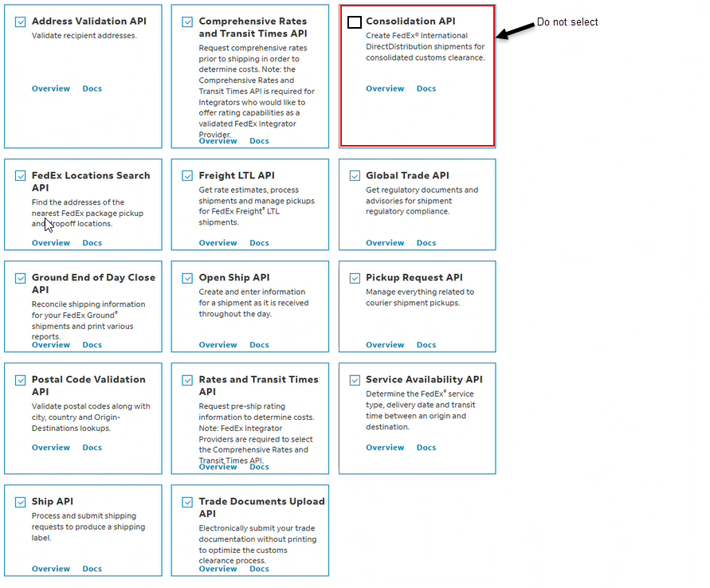
Task: Check the Consolidation API checkbox
Action: point(355,22)
